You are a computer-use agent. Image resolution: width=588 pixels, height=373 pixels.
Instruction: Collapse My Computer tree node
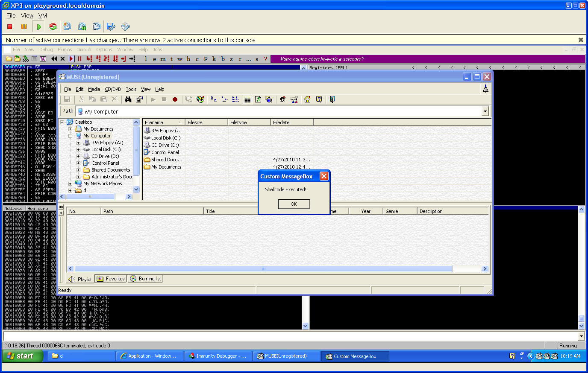[70, 136]
